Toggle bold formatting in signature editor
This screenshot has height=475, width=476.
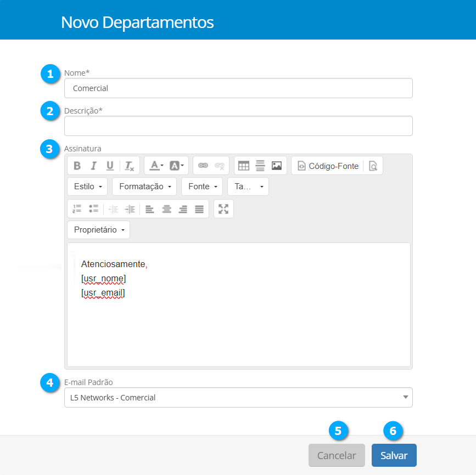77,166
